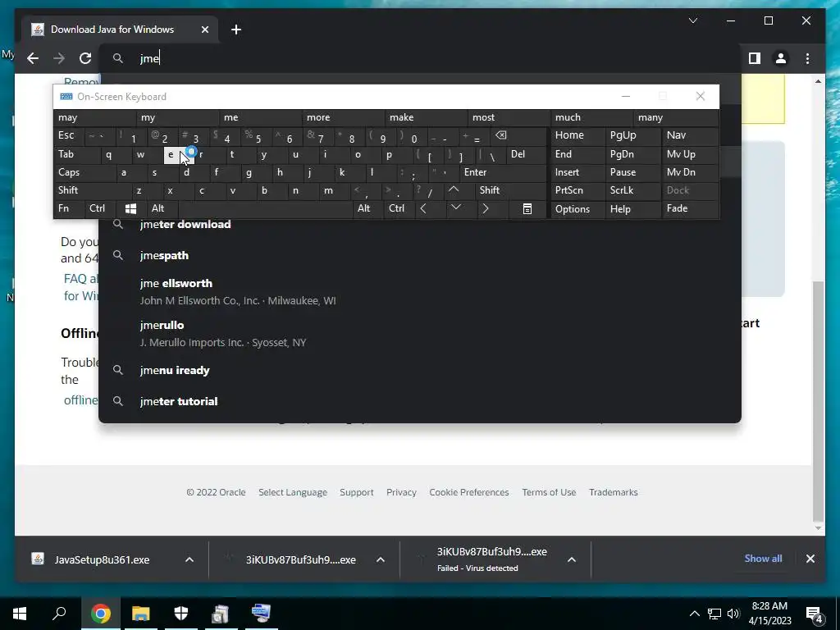
Task: Go back with Chrome's back arrow
Action: click(33, 58)
